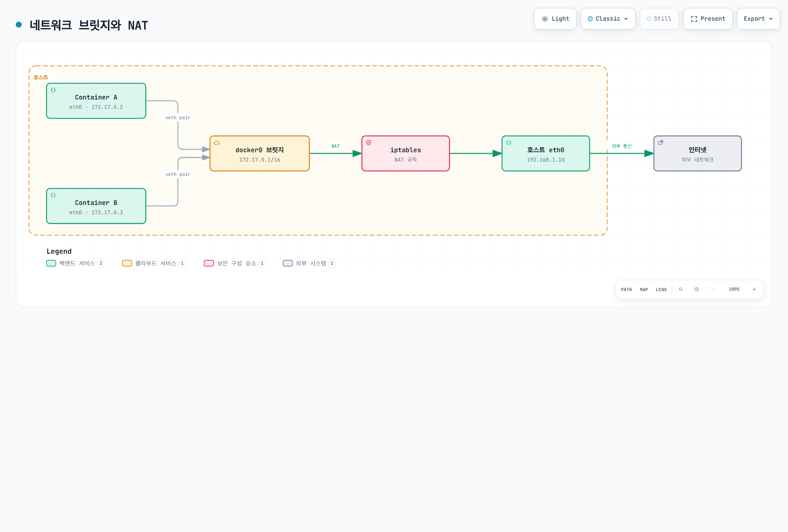
Task: Click the teal dot beside the title
Action: 19,25
